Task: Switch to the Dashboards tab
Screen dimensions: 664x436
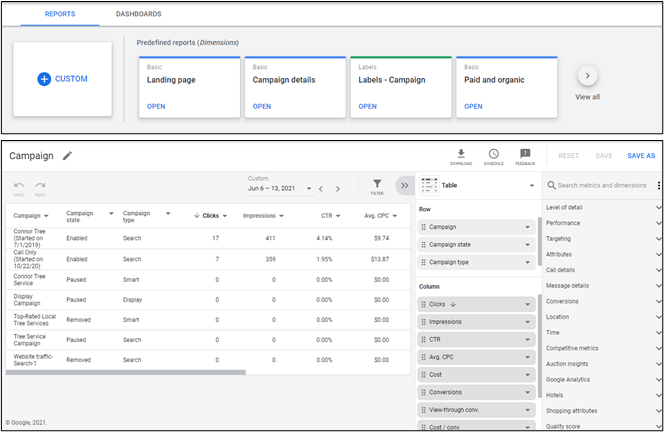Action: pos(138,14)
